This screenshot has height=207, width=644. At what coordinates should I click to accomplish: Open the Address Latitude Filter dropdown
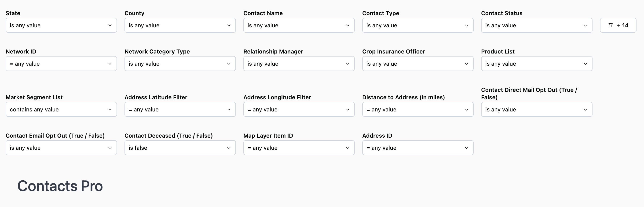click(180, 109)
